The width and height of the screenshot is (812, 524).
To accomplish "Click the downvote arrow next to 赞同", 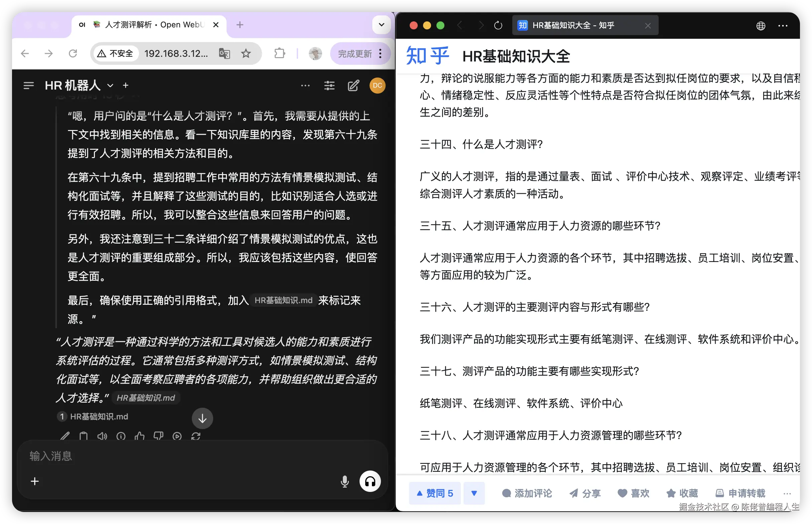I will click(x=474, y=493).
